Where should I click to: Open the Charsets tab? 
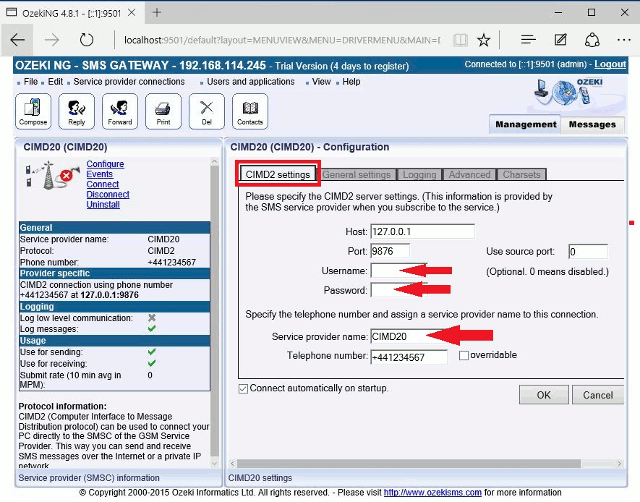[521, 175]
